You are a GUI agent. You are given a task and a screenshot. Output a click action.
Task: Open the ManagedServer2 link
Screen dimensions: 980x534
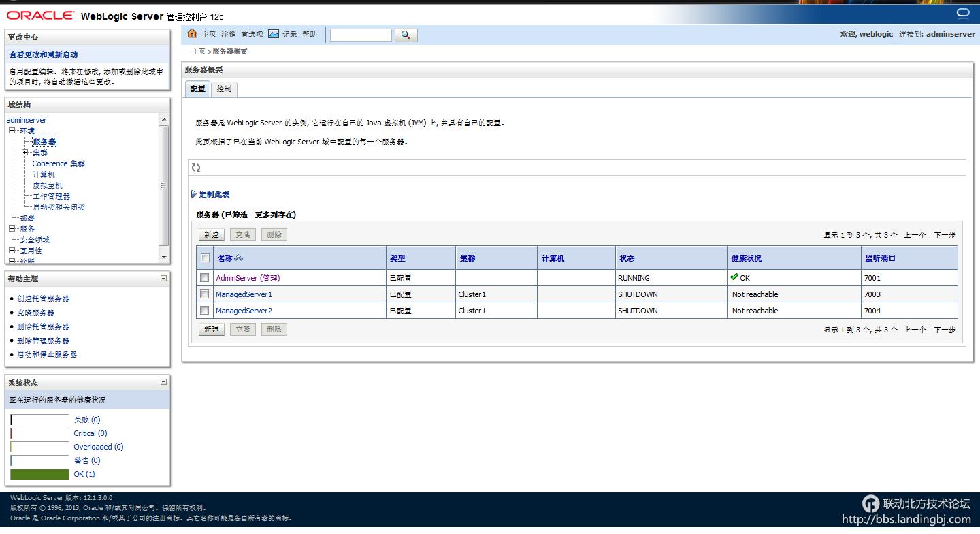244,311
